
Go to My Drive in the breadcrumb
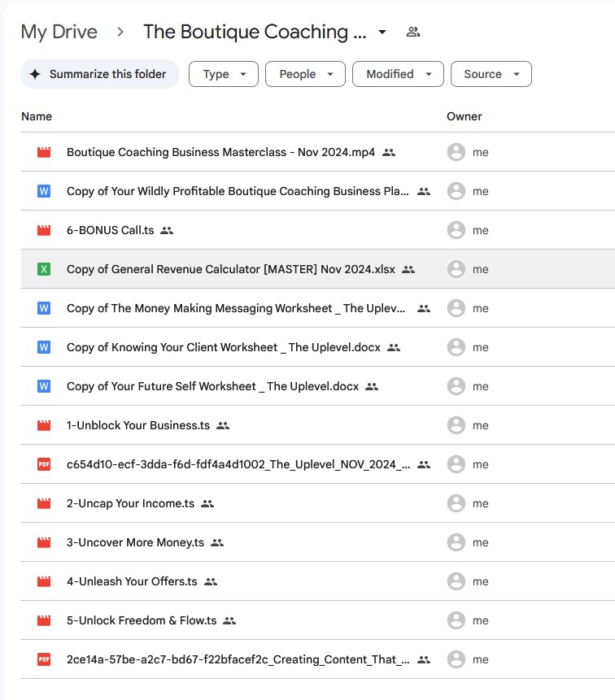(59, 33)
